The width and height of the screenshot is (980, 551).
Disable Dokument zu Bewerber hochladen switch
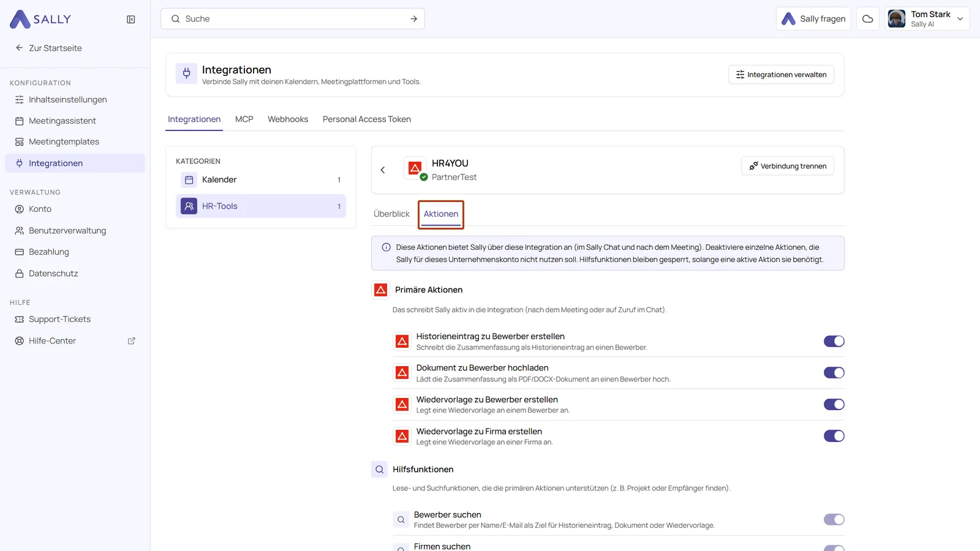834,373
